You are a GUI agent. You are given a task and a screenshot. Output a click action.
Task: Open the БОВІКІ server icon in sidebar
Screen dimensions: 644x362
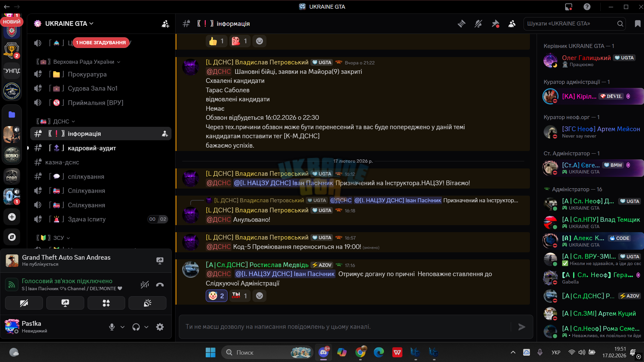[x=12, y=155]
